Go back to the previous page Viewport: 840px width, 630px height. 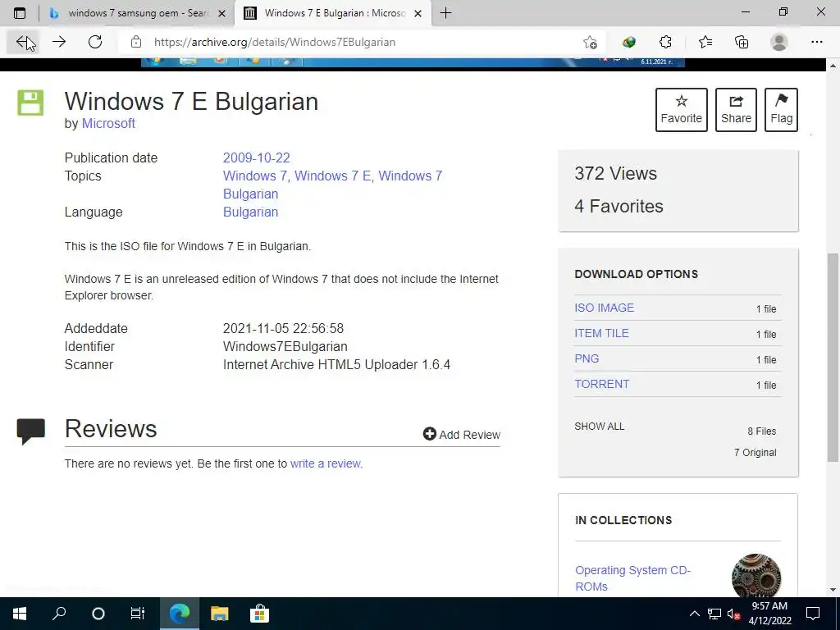coord(22,42)
